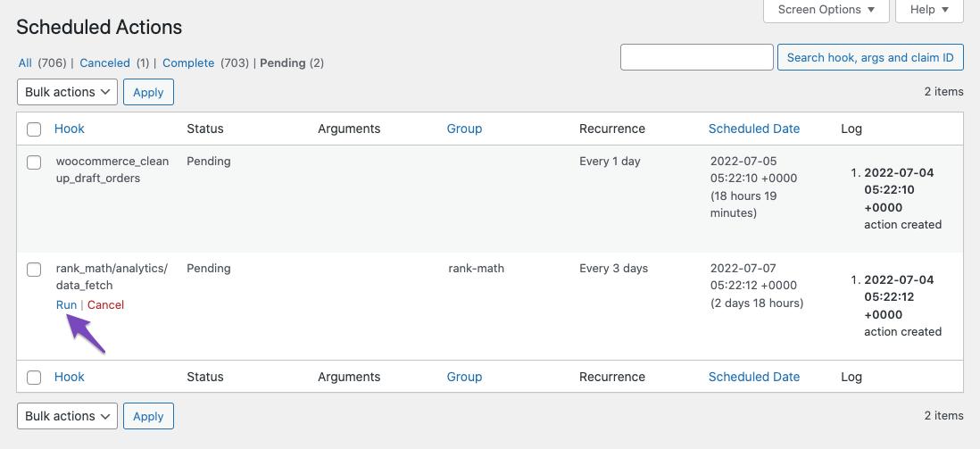Check the rank_math/analytics/data_fetch row checkbox

(x=34, y=270)
